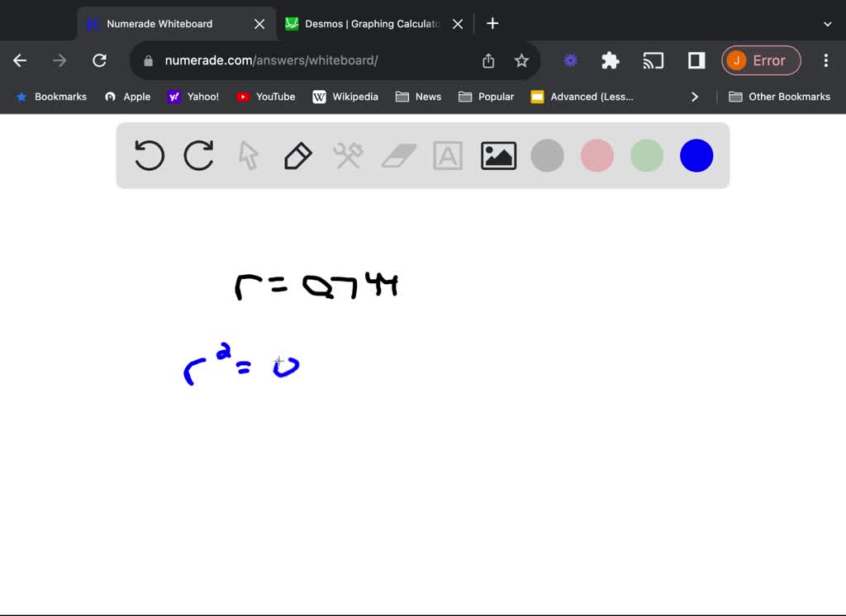Activate the text box tool

tap(448, 155)
